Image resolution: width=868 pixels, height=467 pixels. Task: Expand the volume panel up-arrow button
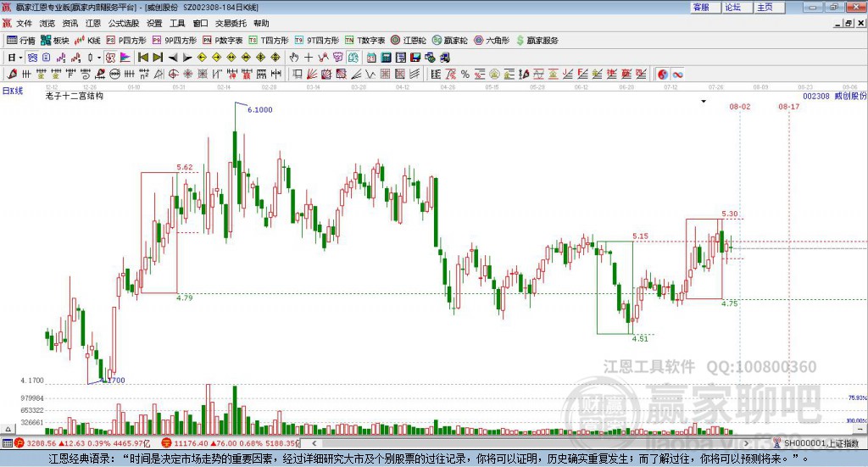[x=8, y=429]
